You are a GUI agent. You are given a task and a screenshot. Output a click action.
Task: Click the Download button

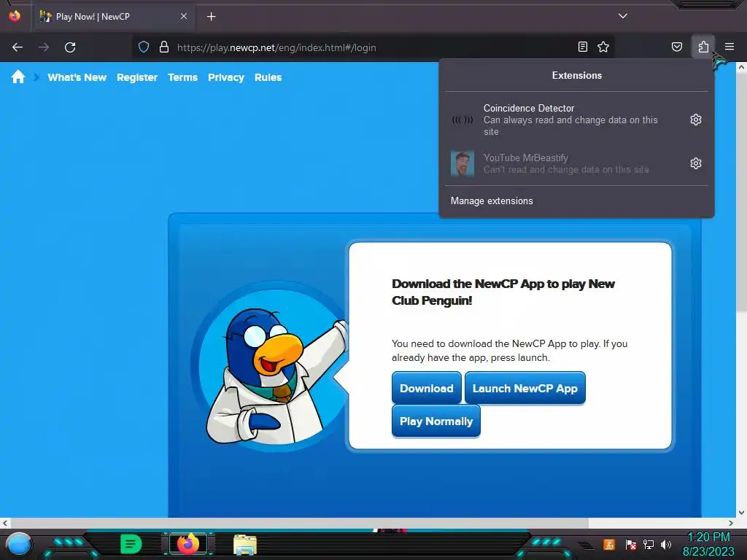(426, 388)
